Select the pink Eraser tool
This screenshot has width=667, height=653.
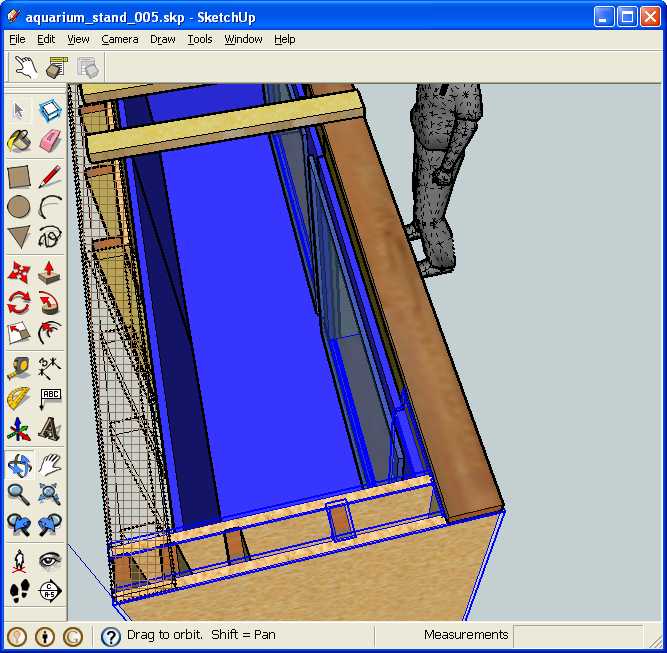(x=50, y=141)
